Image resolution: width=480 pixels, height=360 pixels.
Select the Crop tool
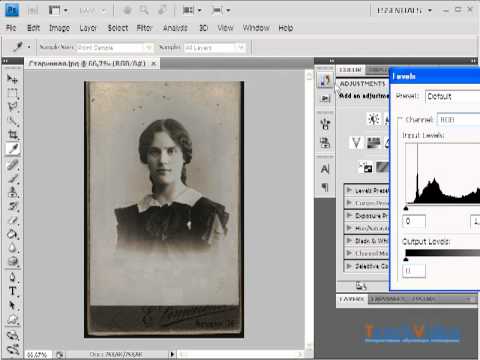12,135
